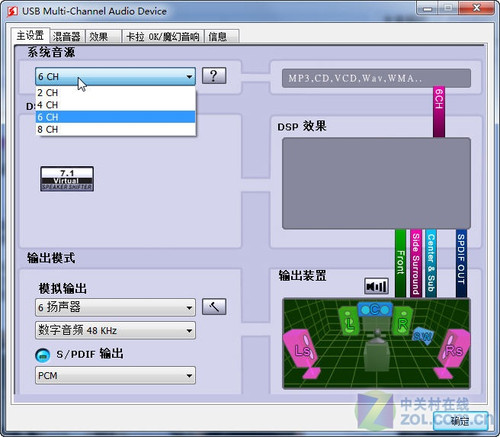
Task: Select the Rs right surround speaker
Action: 453,353
